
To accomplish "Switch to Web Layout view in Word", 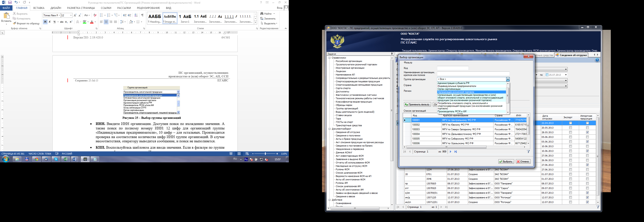I will pyautogui.click(x=247, y=154).
